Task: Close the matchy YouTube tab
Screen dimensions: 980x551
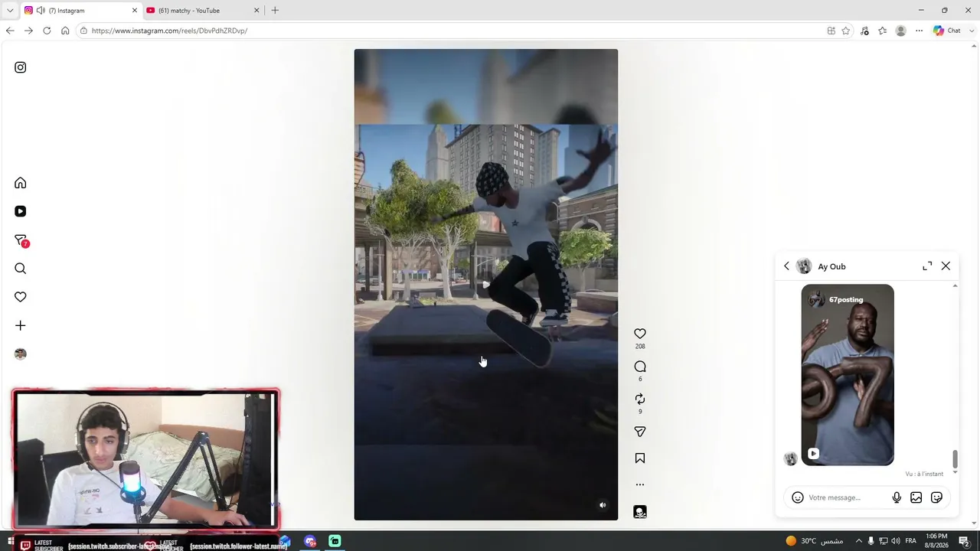Action: (256, 11)
